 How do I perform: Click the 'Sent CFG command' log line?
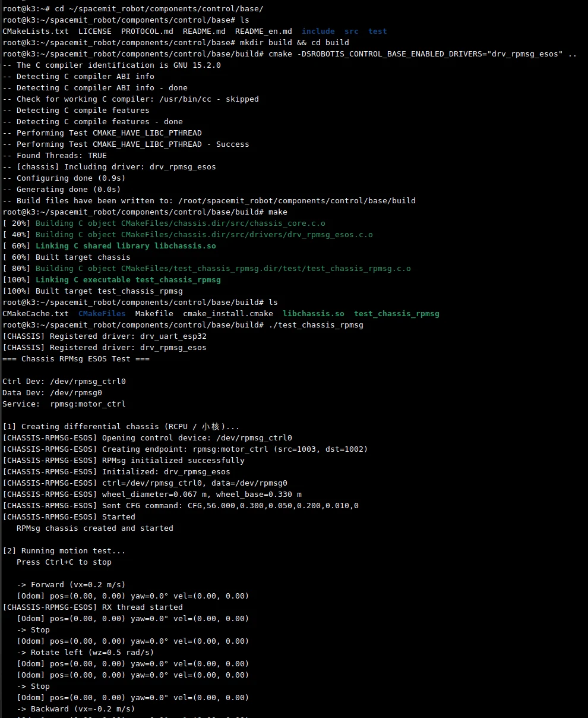click(180, 505)
